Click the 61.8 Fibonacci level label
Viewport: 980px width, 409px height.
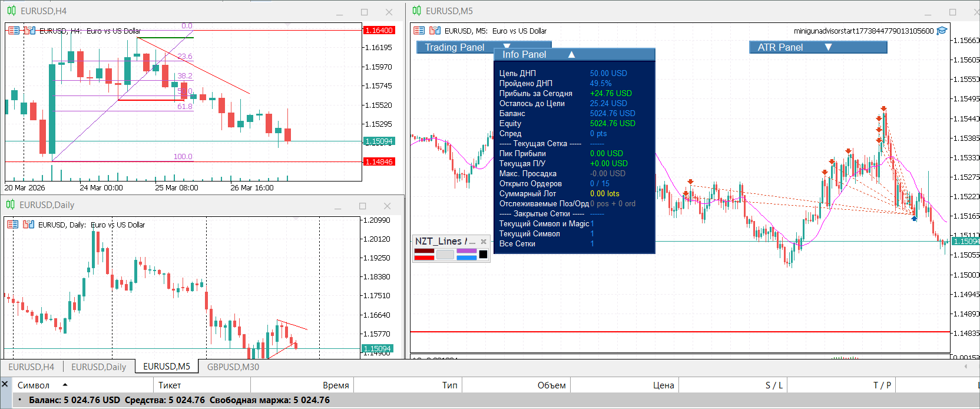(185, 107)
